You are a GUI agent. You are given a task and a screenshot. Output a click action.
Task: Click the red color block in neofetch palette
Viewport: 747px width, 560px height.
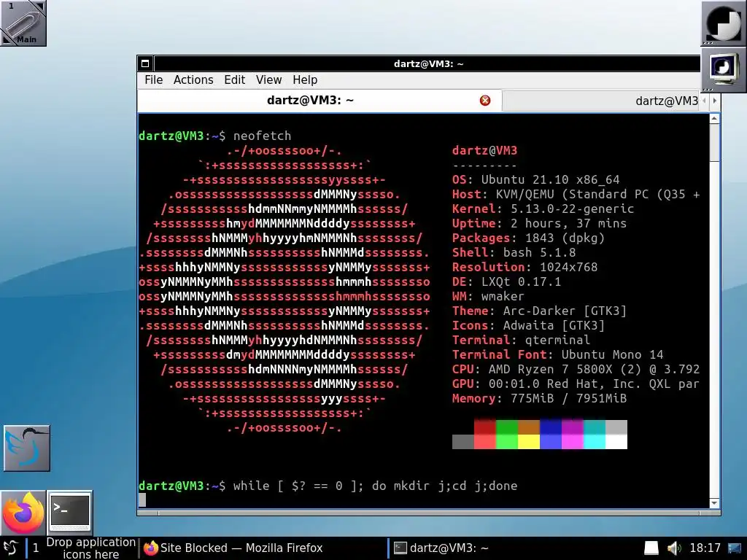[485, 427]
